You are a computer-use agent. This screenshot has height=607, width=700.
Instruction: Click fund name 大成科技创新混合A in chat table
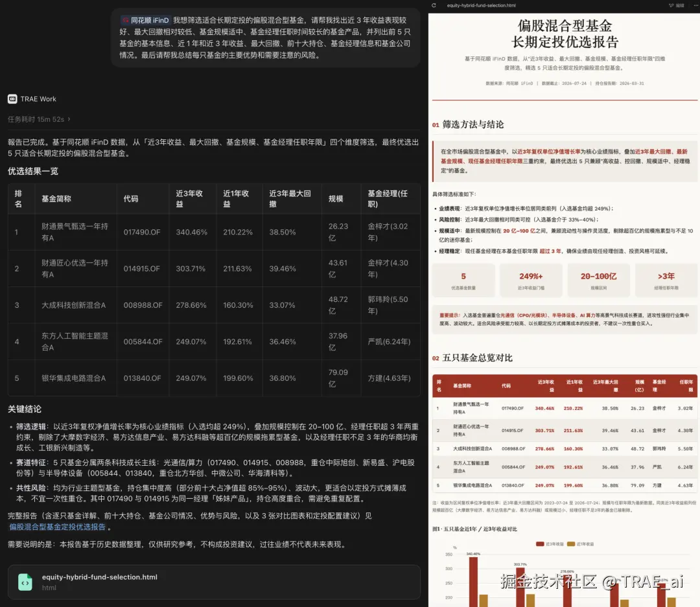tap(74, 305)
